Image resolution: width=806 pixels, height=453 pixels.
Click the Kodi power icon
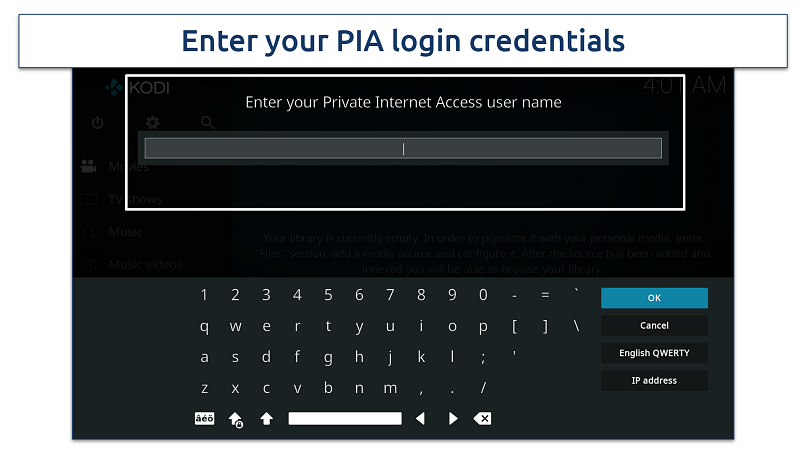click(97, 123)
